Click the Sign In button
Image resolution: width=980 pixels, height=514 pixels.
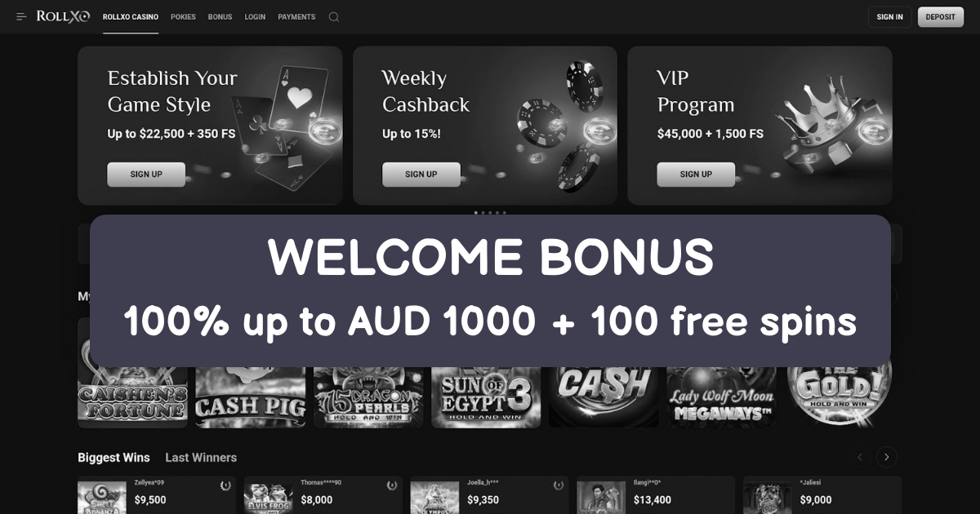click(x=889, y=16)
